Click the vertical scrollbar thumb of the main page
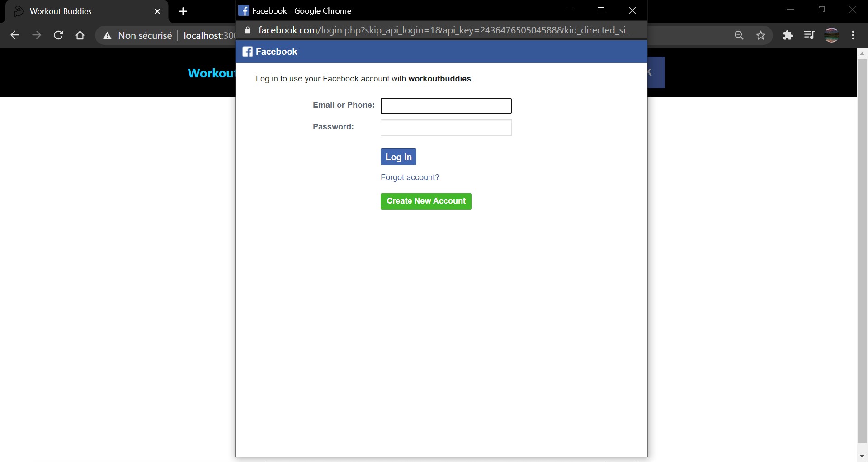 [x=862, y=251]
